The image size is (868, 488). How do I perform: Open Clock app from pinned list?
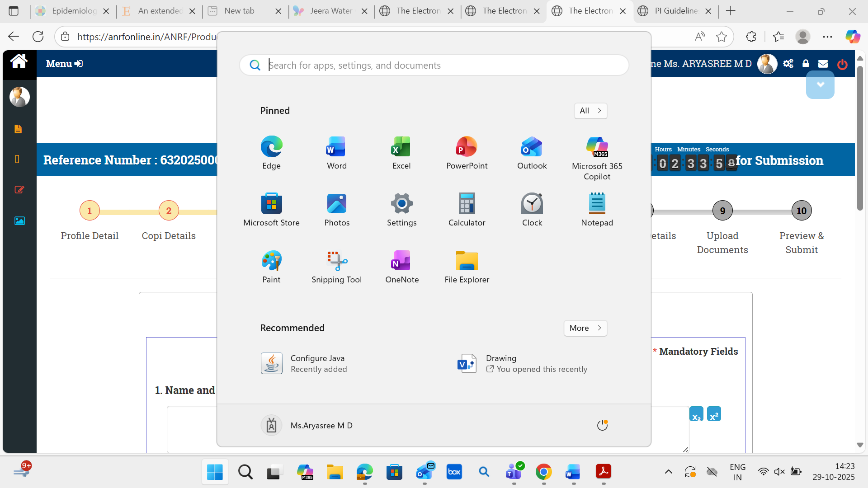tap(532, 210)
